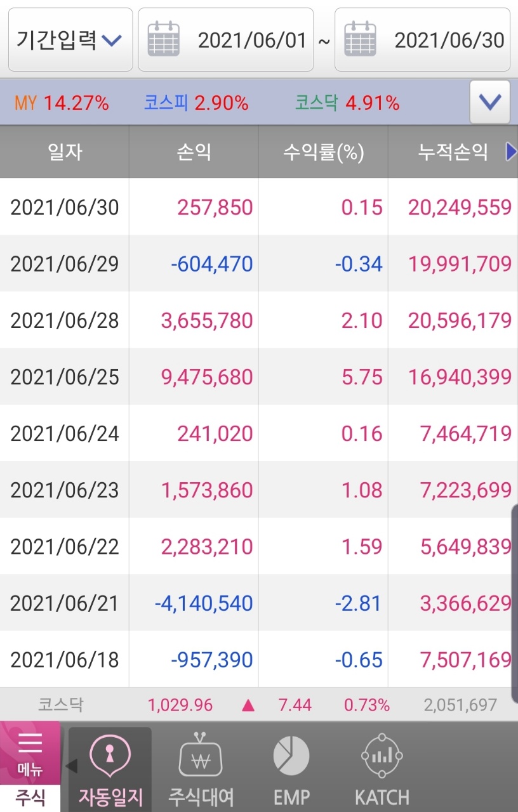Viewport: 518px width, 812px height.
Task: Tap the small left arrow beside 메뉴
Action: point(70,766)
